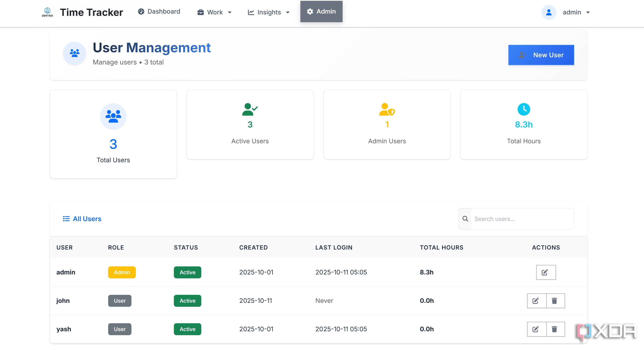Click the Admin gear icon

[310, 12]
